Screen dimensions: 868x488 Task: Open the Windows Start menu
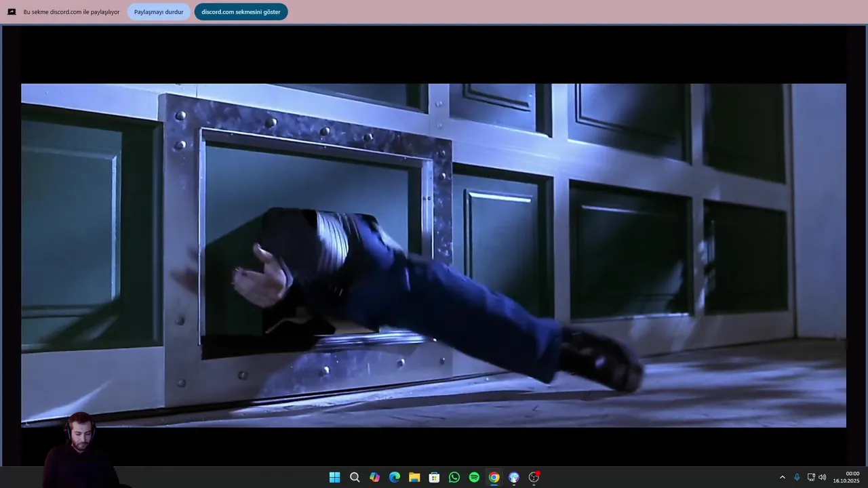(334, 477)
